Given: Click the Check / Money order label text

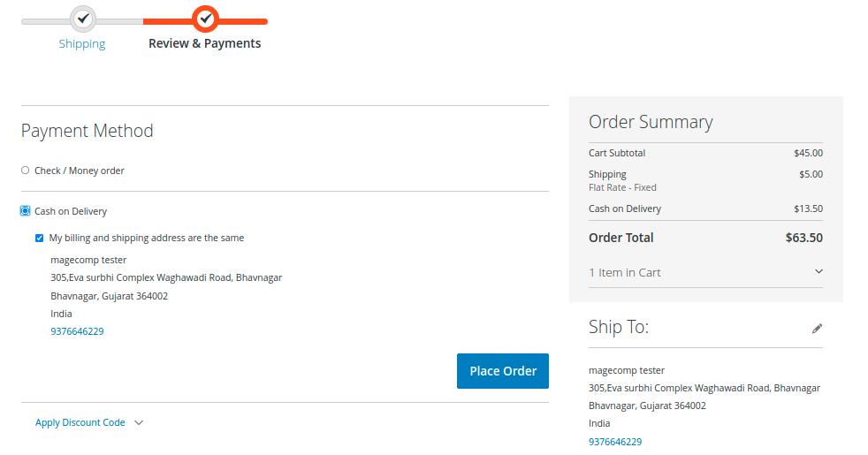Looking at the screenshot, I should tap(80, 171).
